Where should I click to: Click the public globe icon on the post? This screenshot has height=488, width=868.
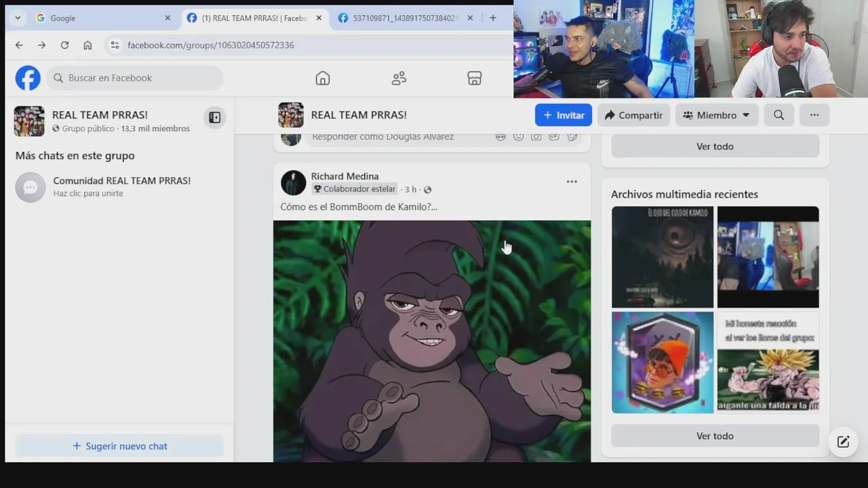pos(427,190)
